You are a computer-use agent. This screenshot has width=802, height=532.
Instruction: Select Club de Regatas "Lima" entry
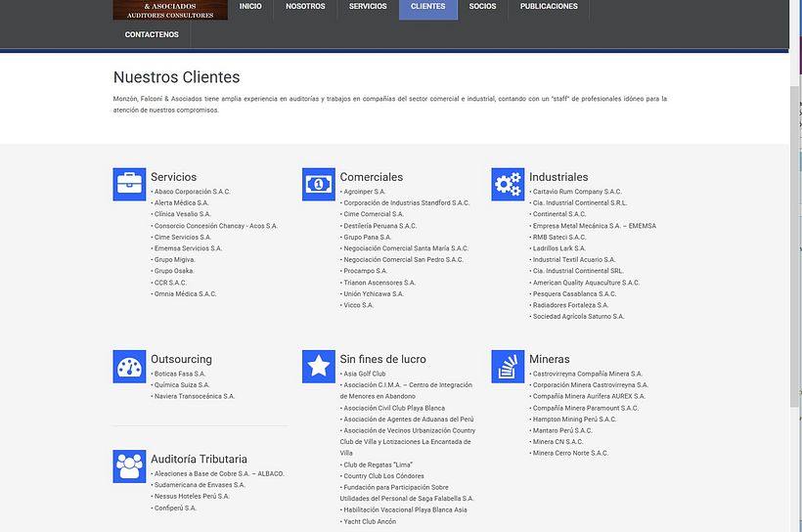[x=378, y=465]
